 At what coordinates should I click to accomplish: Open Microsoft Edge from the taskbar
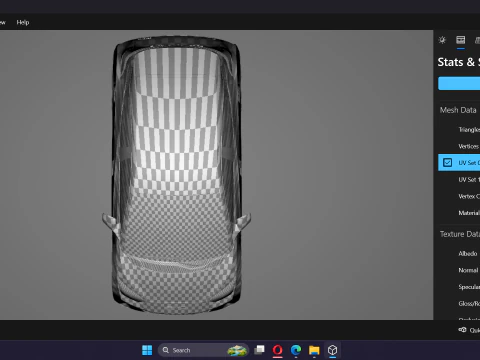tap(296, 350)
